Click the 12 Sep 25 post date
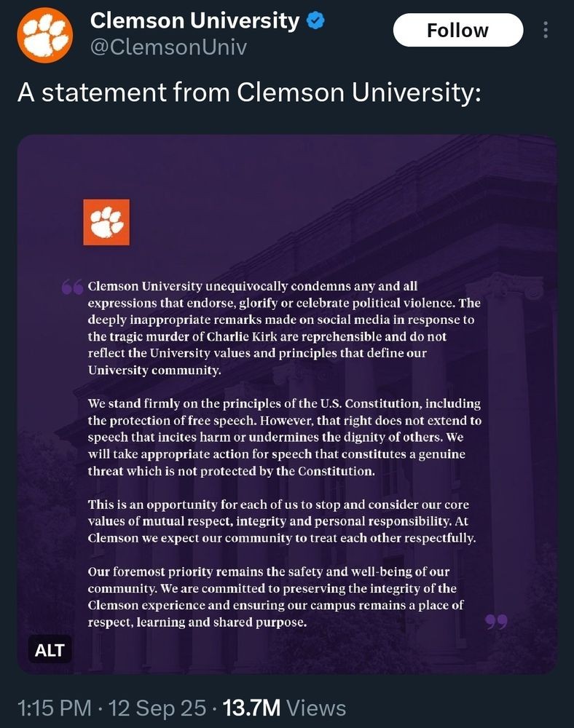 [x=157, y=708]
